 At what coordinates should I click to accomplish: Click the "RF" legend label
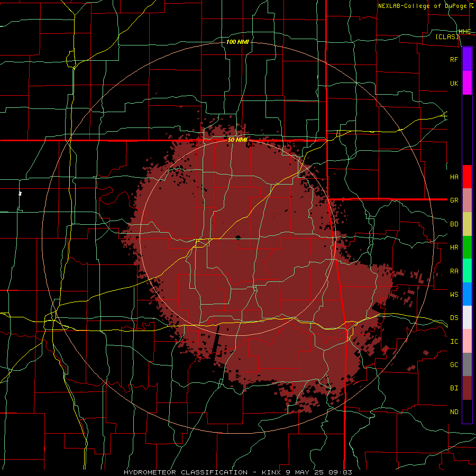[x=454, y=59]
